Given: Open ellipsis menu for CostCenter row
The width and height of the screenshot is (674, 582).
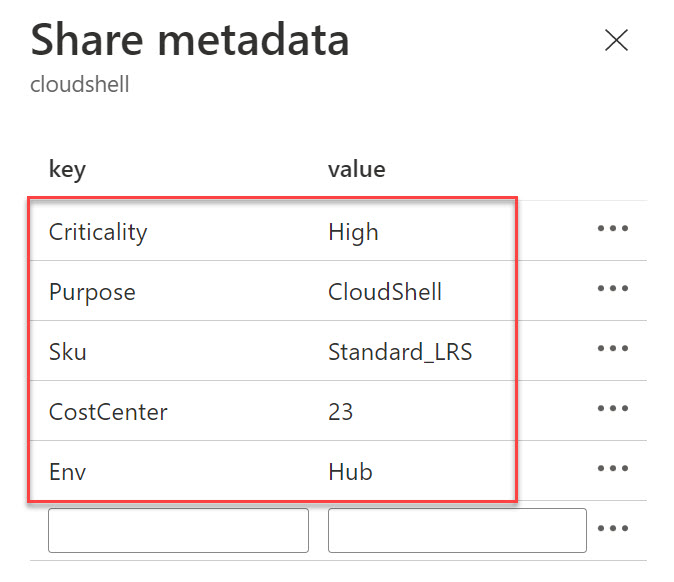Looking at the screenshot, I should coord(612,409).
